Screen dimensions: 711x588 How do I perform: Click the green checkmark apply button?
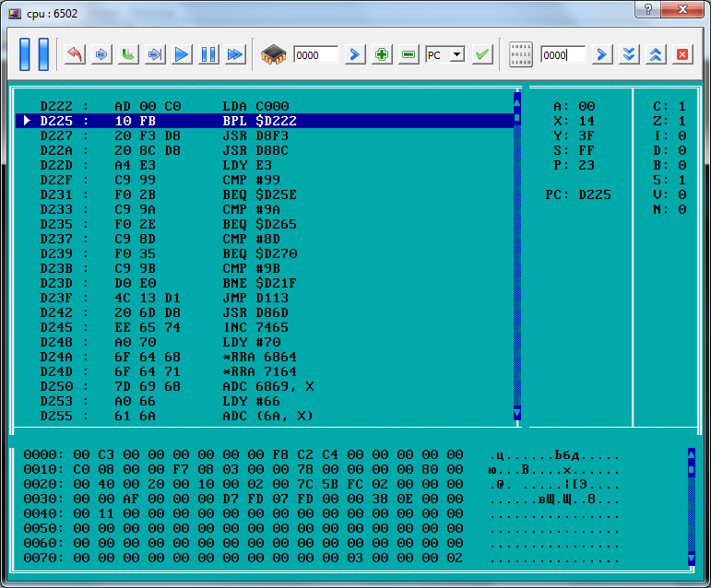coord(482,54)
